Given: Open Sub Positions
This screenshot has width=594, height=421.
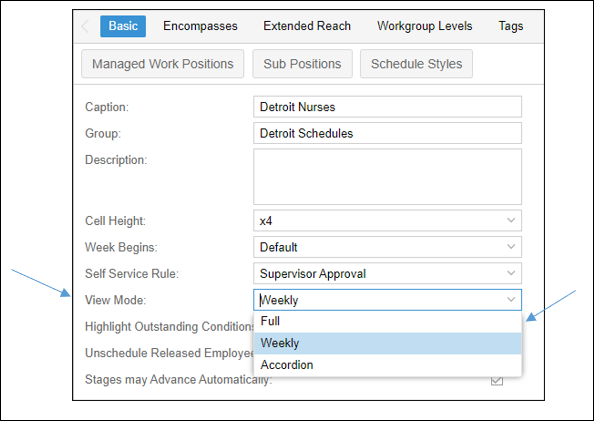Looking at the screenshot, I should (x=302, y=64).
